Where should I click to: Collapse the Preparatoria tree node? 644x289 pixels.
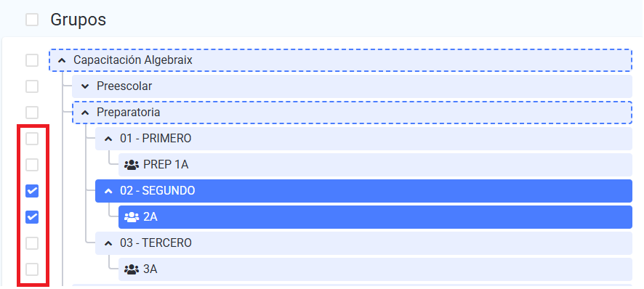coord(85,113)
